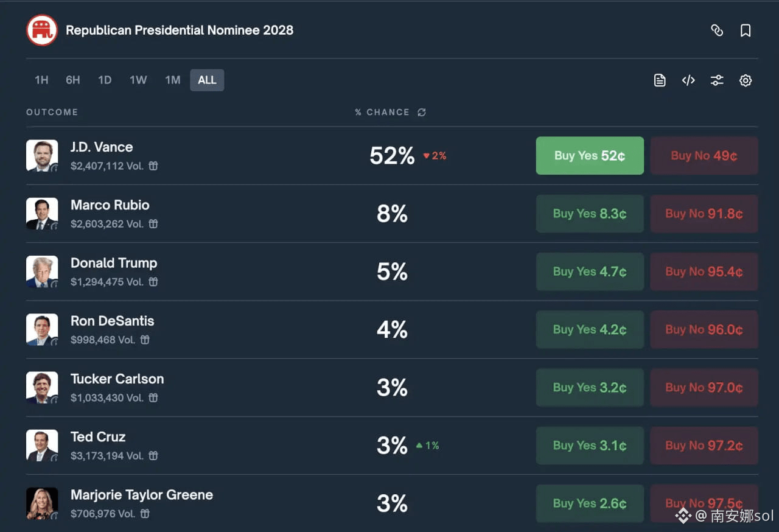Click the refresh icon beside % Chance

422,113
